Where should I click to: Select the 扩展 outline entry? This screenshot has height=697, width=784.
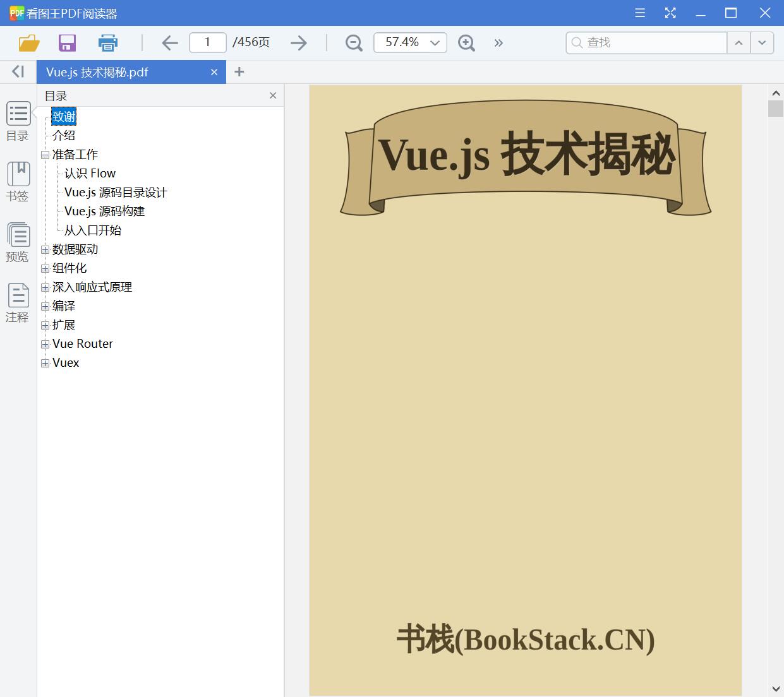pyautogui.click(x=64, y=325)
